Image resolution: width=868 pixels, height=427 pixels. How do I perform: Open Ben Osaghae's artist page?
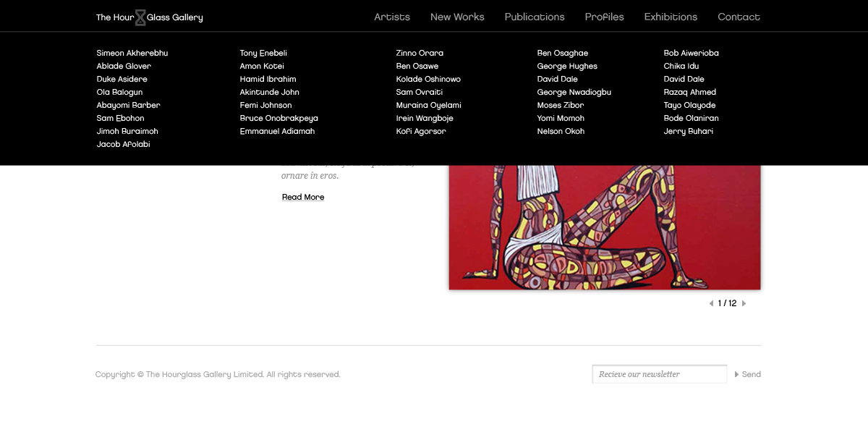click(563, 53)
